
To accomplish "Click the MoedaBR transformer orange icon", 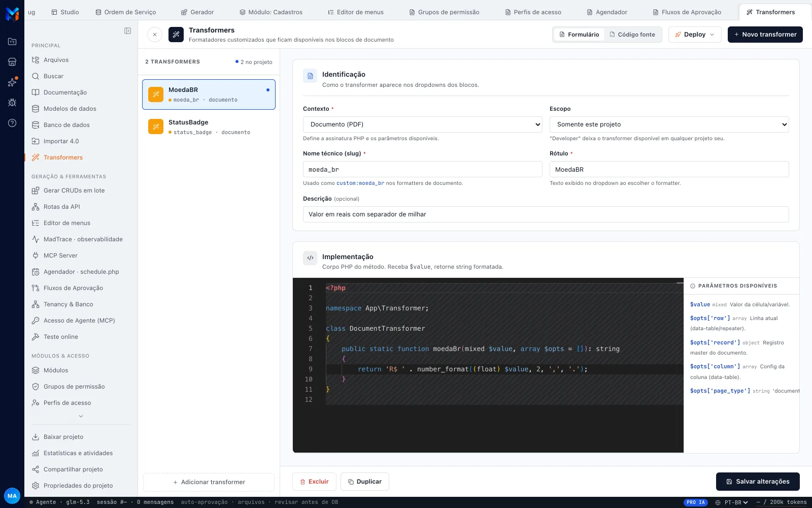I will (x=156, y=94).
